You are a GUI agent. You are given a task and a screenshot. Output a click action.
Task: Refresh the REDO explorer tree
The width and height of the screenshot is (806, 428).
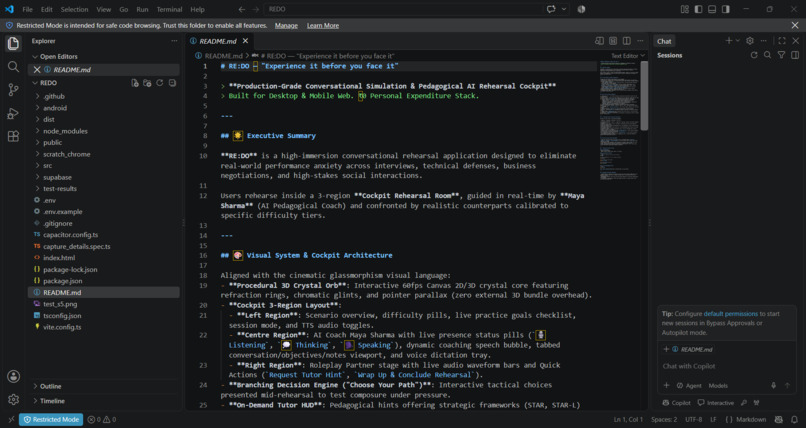[x=160, y=83]
